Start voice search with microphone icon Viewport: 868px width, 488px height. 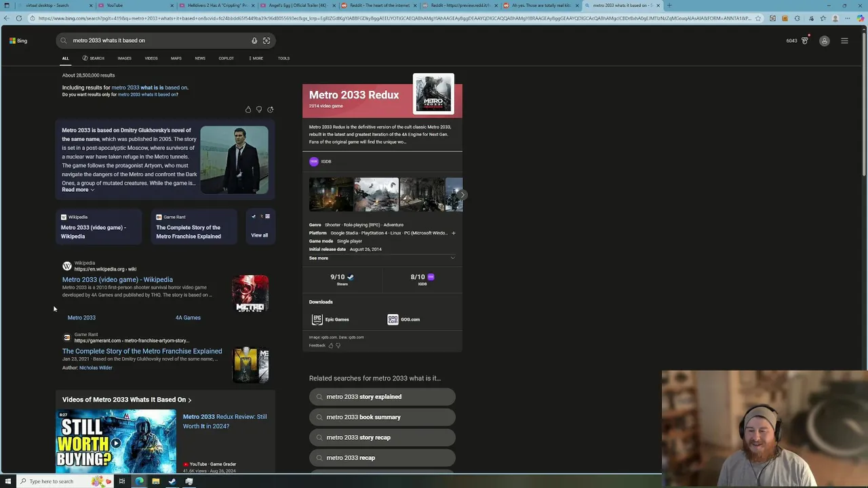254,41
